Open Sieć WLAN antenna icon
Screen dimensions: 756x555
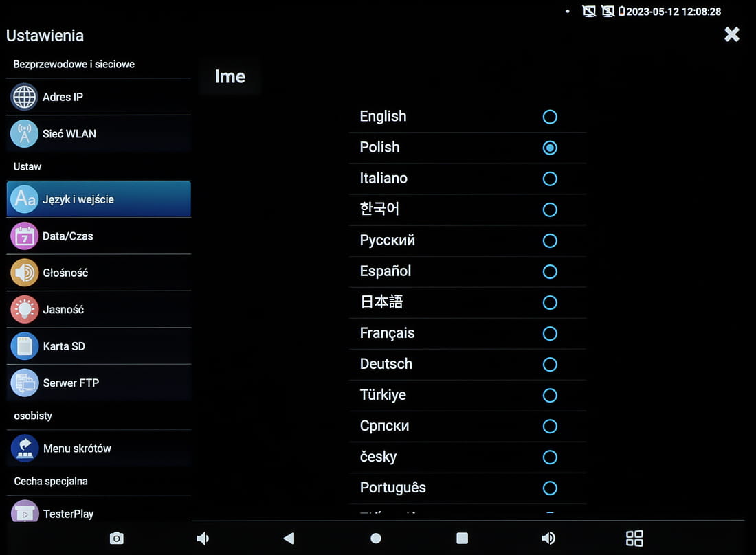[24, 134]
